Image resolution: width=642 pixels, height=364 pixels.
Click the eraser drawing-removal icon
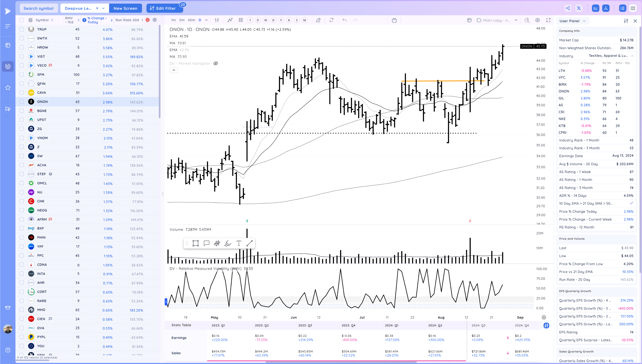pos(318,20)
